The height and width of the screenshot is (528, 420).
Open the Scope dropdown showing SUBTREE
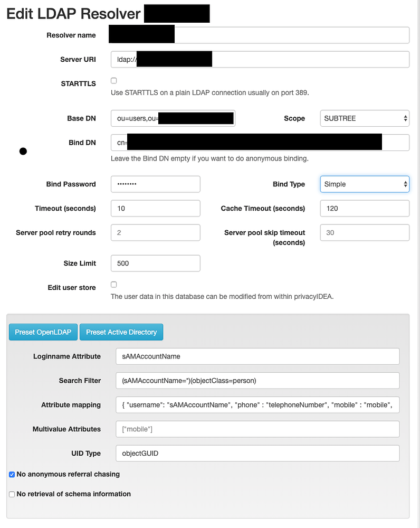[364, 118]
